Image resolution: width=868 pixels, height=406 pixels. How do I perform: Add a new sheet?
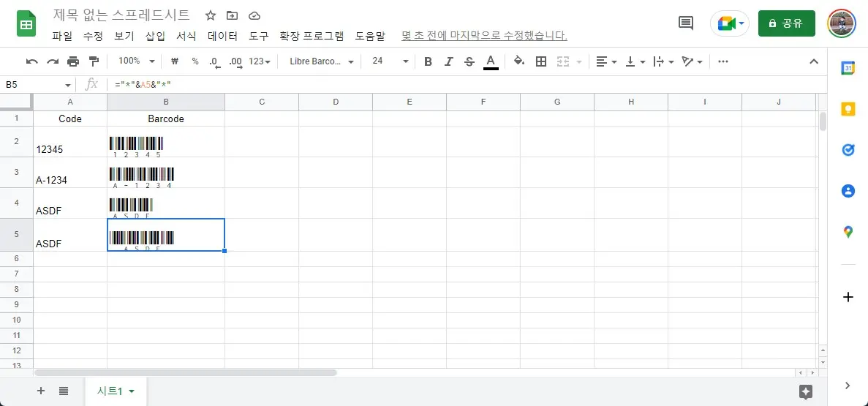40,391
